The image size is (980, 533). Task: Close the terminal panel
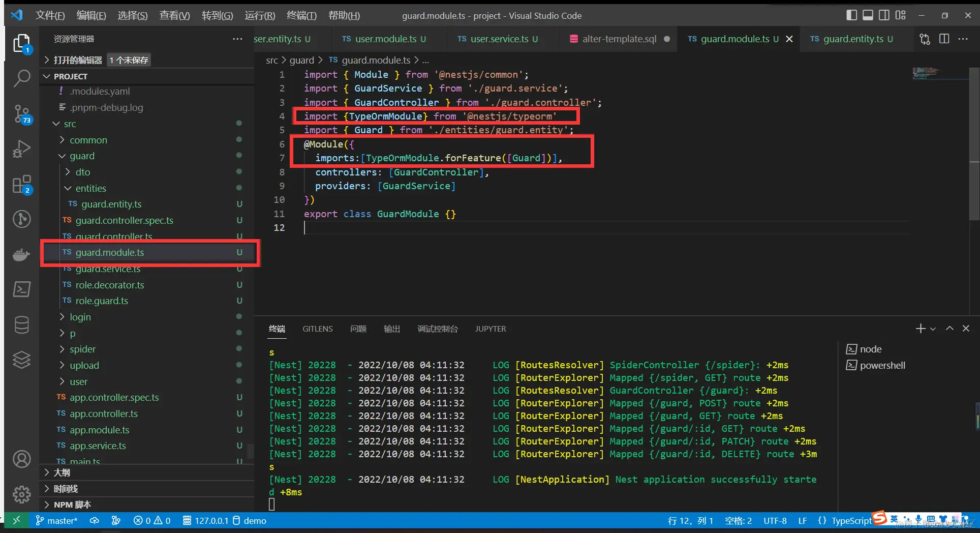(x=966, y=329)
